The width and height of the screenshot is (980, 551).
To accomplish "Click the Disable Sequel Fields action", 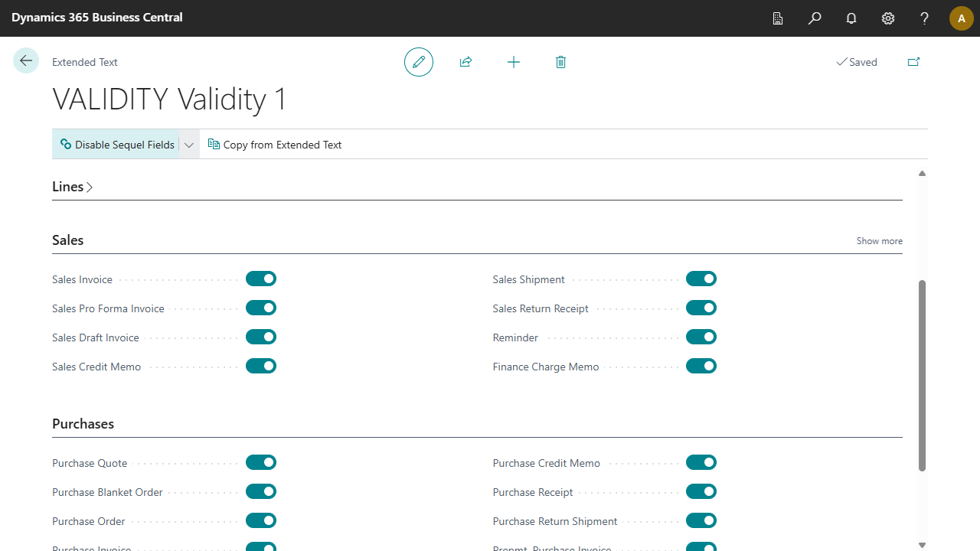I will coord(117,145).
